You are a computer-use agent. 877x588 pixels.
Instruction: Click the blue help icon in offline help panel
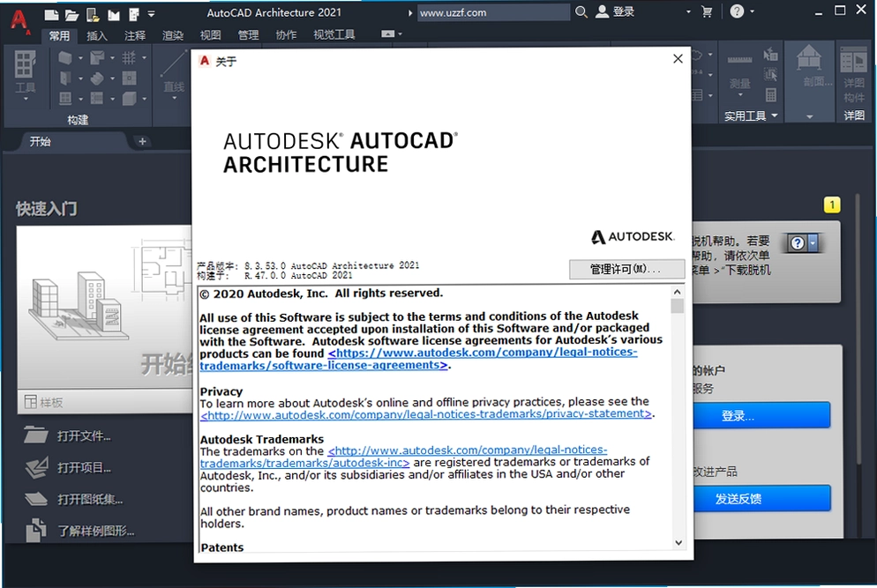[x=798, y=243]
